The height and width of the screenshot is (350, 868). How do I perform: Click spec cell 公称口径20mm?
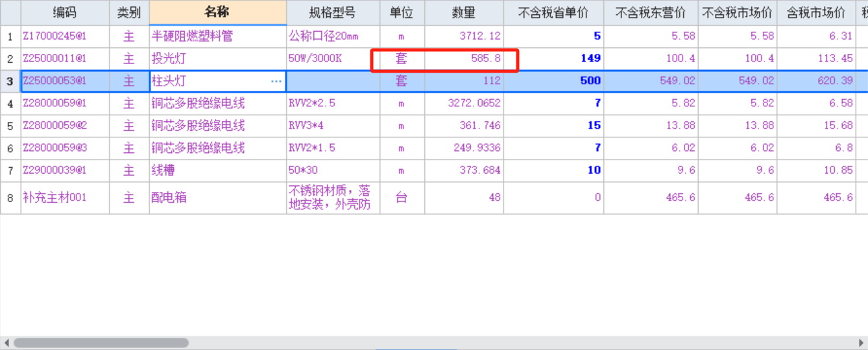[x=333, y=36]
